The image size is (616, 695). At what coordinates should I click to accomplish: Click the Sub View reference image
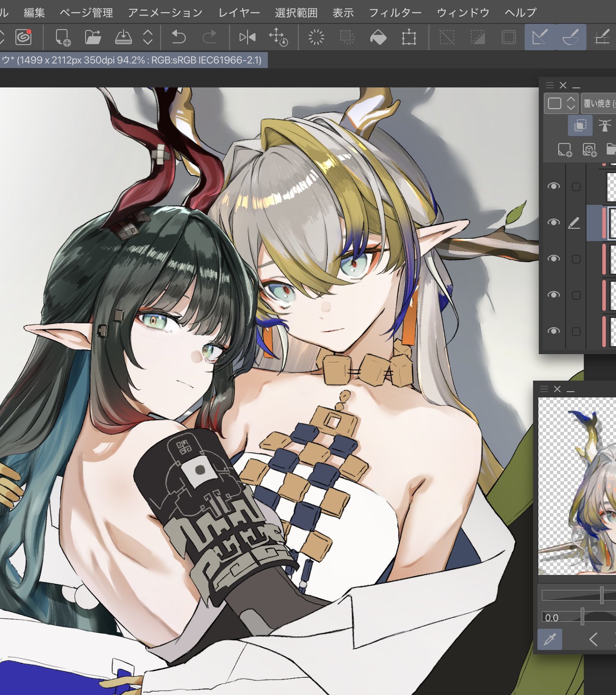pyautogui.click(x=577, y=486)
